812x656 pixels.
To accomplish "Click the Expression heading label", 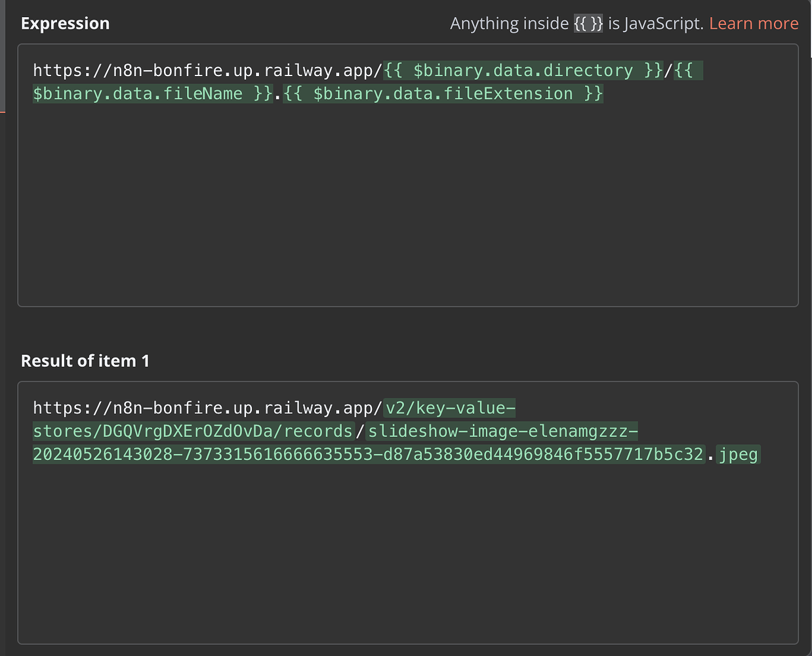I will point(65,23).
